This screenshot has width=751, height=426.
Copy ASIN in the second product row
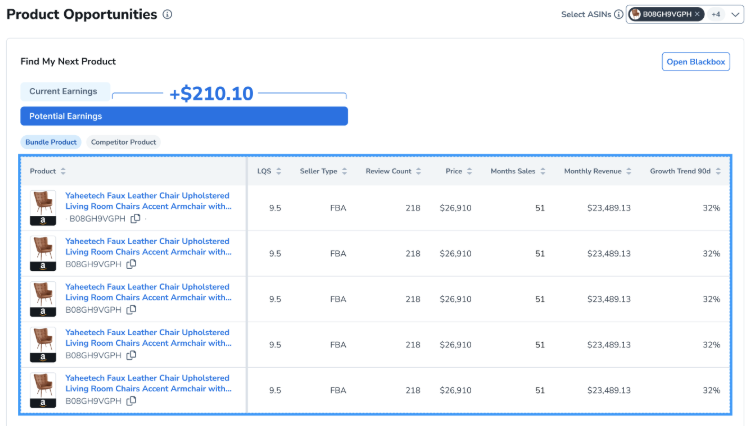coord(131,264)
